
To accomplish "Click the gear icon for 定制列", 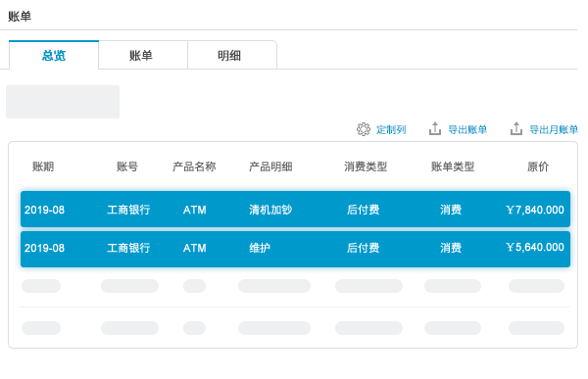I will pyautogui.click(x=363, y=129).
